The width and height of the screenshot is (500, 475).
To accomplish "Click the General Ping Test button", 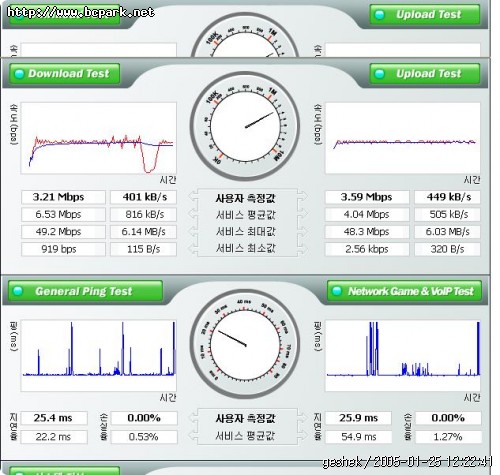I will [x=85, y=291].
